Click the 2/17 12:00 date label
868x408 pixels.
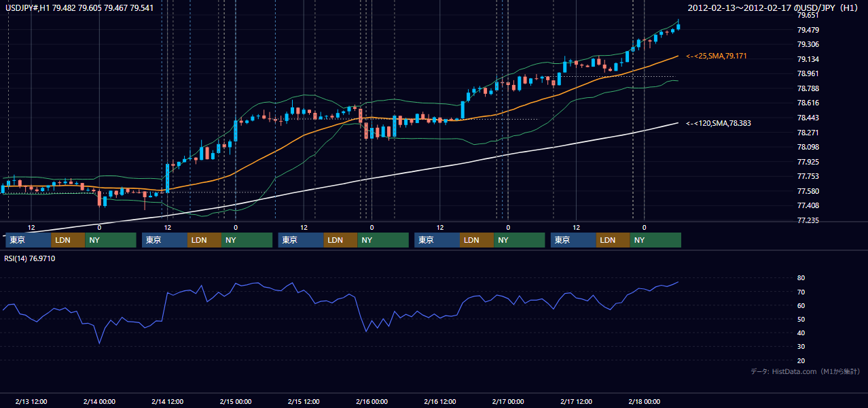(576, 401)
